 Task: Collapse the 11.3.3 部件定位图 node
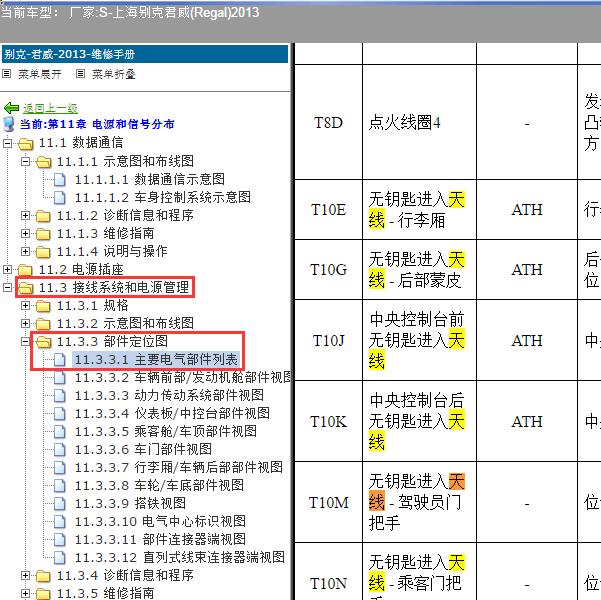tap(25, 341)
